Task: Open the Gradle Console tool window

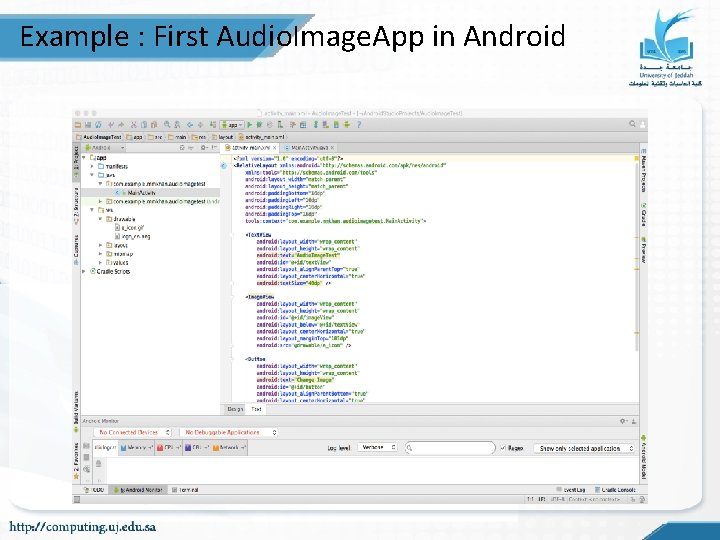Action: coord(615,490)
